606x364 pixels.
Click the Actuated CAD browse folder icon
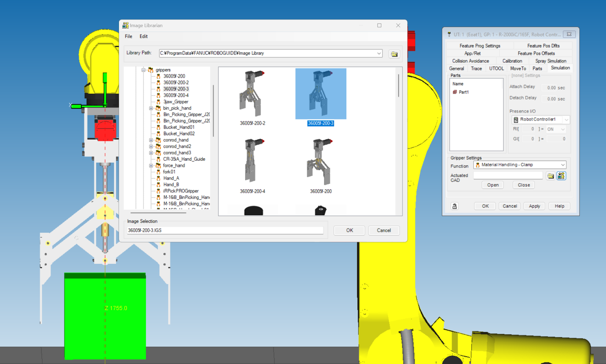(x=550, y=176)
